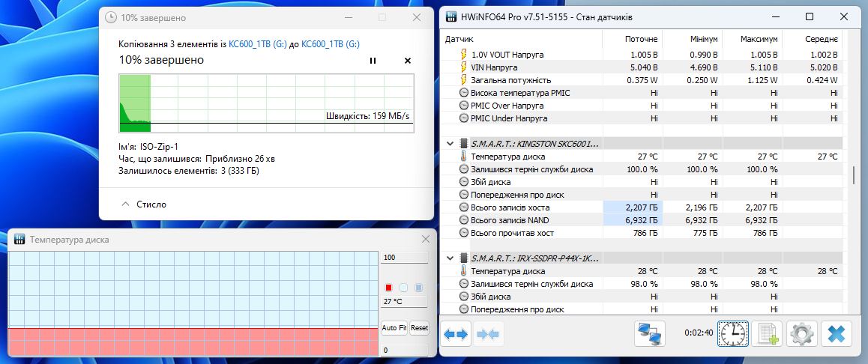Click the Kingston Температура диска thermometer icon
The image size is (868, 364).
point(464,157)
